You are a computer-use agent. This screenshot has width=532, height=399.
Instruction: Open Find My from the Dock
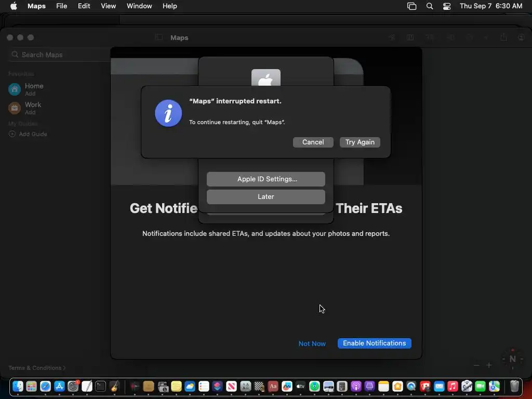tap(314, 387)
